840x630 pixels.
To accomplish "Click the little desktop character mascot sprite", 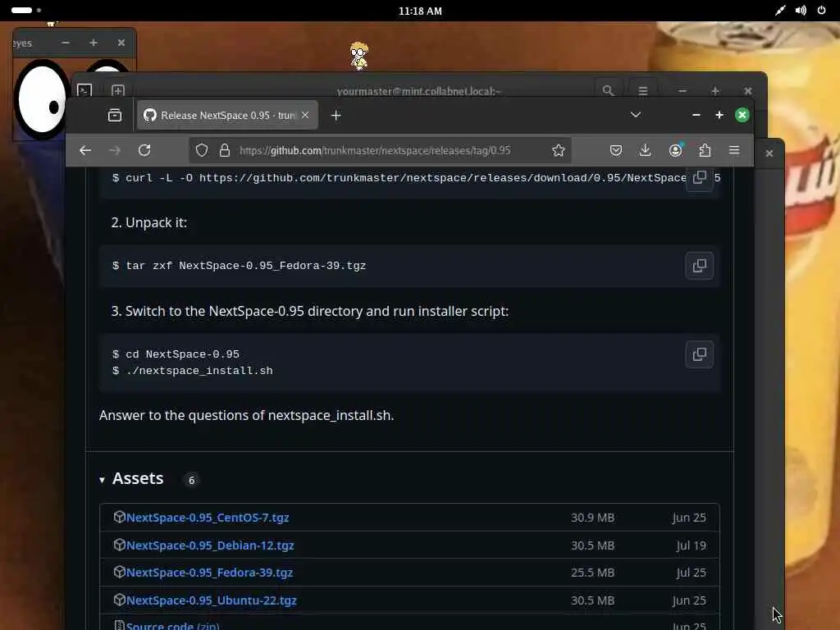I will pos(359,56).
